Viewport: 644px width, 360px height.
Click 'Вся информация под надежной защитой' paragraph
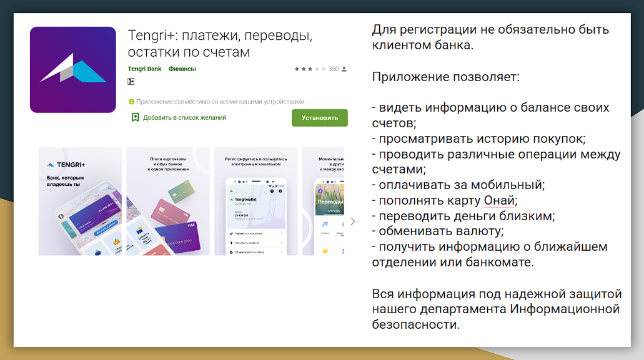497,309
